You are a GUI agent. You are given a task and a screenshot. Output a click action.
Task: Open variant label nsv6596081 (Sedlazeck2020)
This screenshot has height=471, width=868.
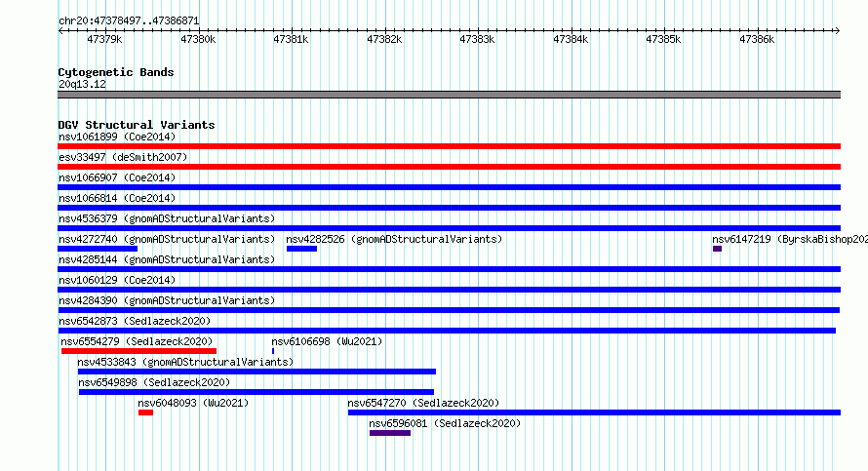(445, 423)
